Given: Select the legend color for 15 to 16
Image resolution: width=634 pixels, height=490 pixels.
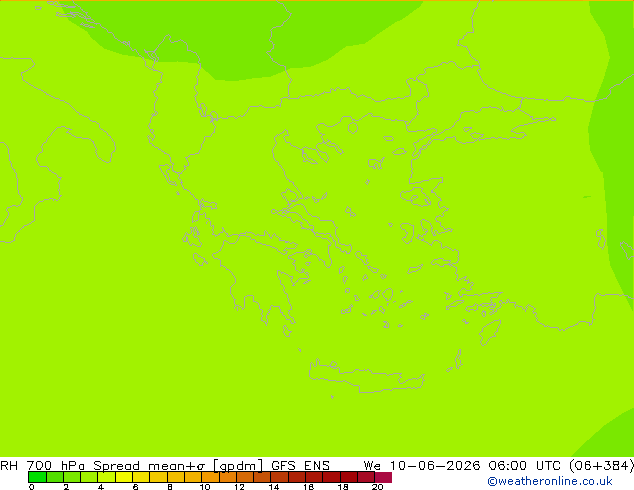Looking at the screenshot, I should click(x=297, y=477).
